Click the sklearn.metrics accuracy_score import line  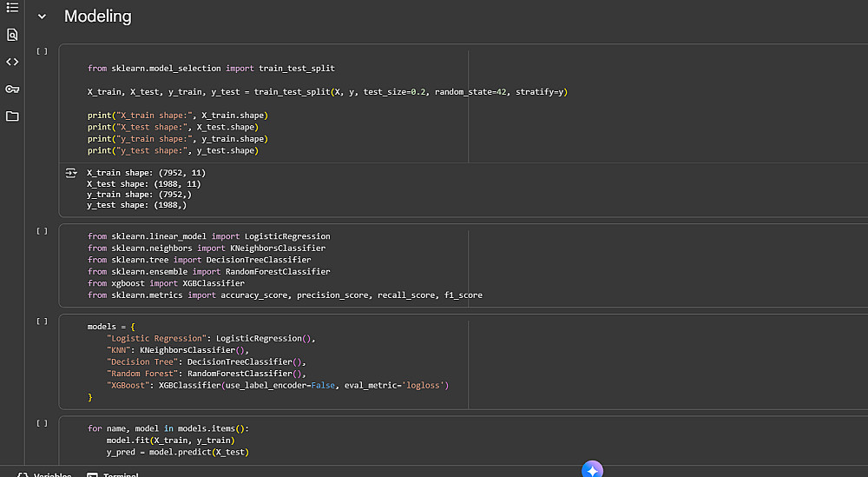click(x=285, y=295)
